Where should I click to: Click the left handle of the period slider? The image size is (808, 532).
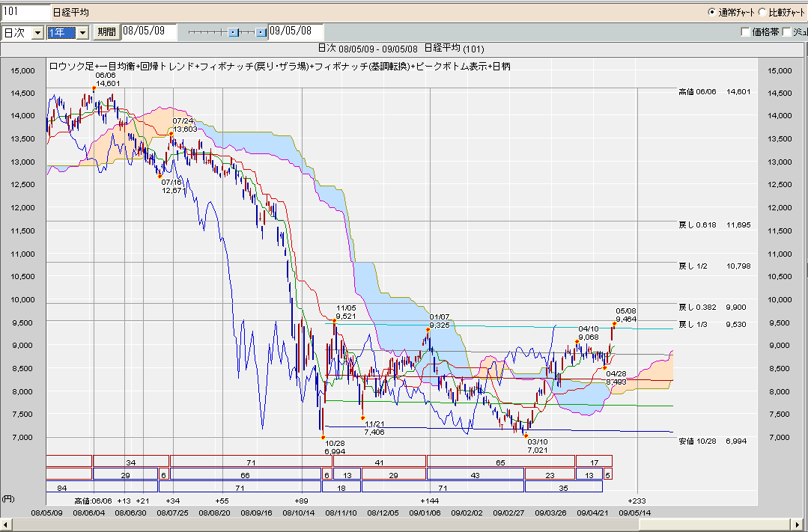point(234,32)
